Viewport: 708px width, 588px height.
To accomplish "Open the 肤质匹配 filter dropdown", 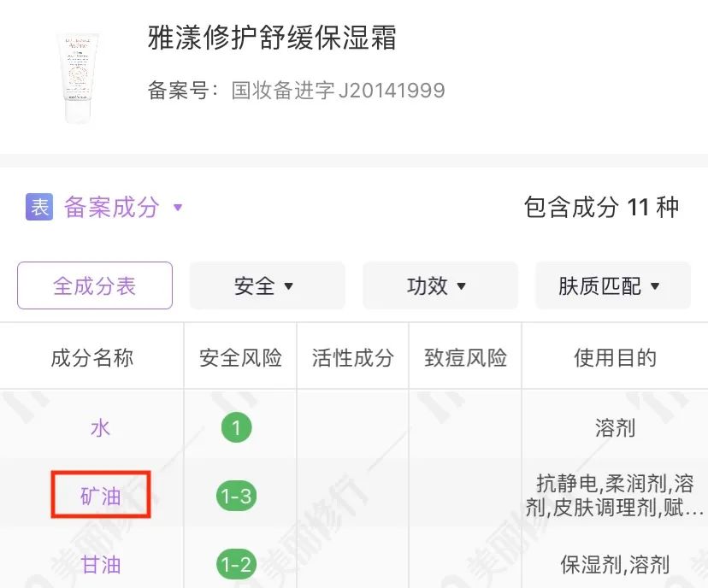I will [611, 285].
